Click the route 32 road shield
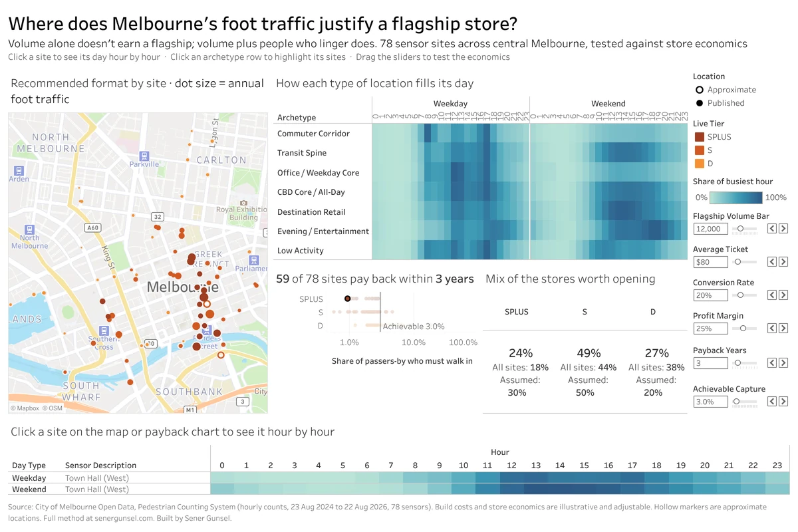798x532 pixels. point(158,217)
